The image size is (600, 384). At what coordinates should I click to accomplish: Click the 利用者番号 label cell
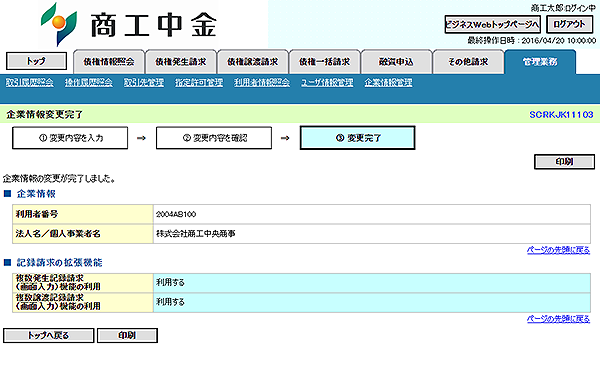83,214
